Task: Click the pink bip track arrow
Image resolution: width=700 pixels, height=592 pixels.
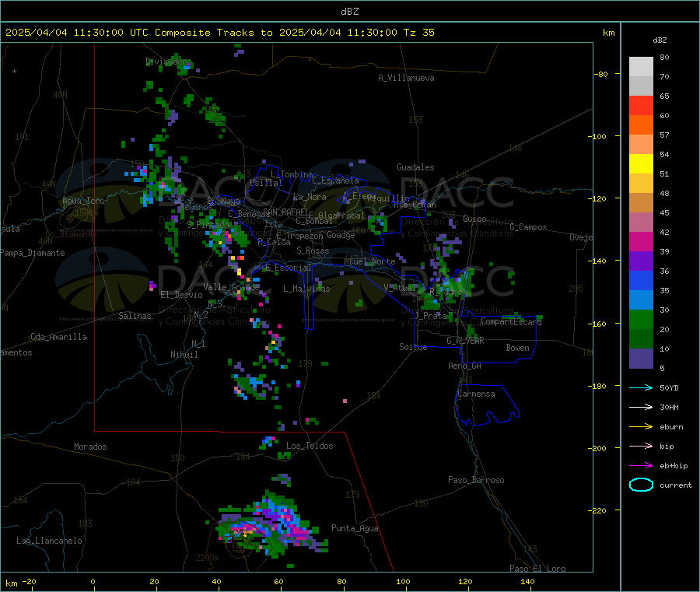Action: coord(641,446)
